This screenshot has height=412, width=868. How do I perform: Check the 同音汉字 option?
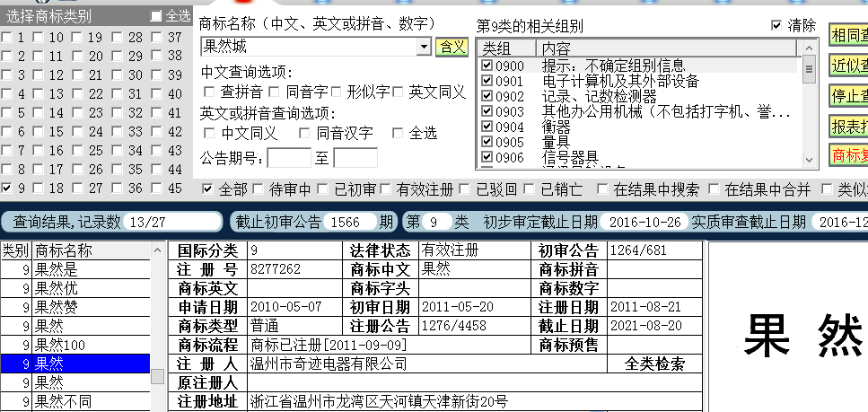pos(304,133)
